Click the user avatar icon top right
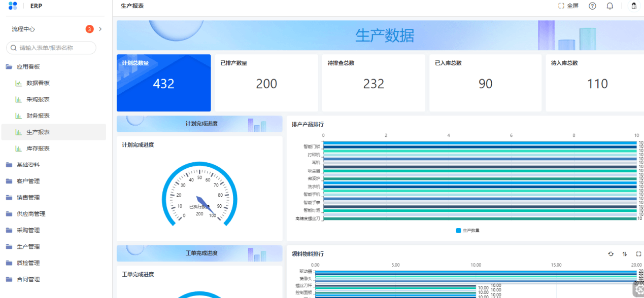Image resolution: width=644 pixels, height=298 pixels. 633,6
